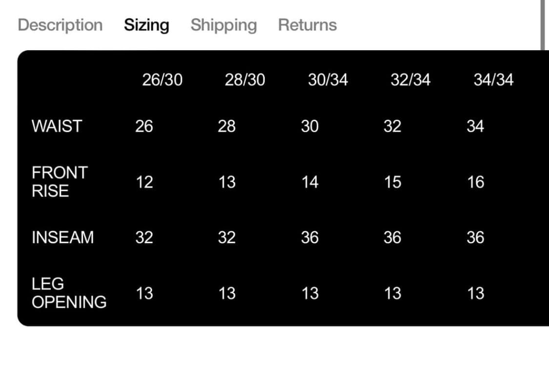
Task: Click leg opening value for size 32/34
Action: [392, 293]
